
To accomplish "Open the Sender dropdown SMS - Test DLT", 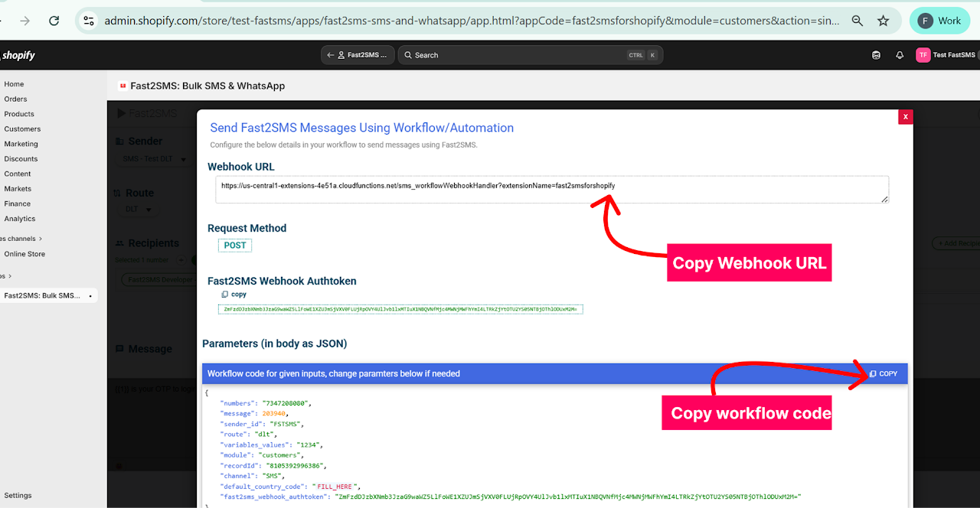I will (x=148, y=159).
